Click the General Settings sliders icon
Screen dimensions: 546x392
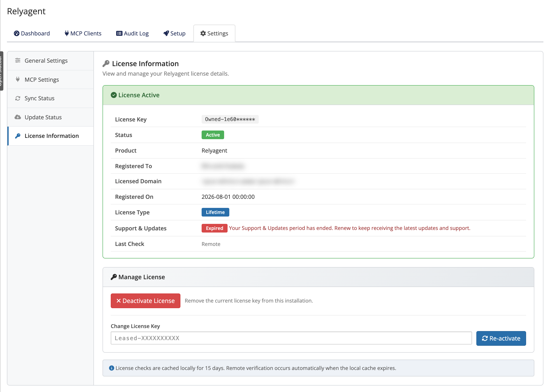(18, 60)
